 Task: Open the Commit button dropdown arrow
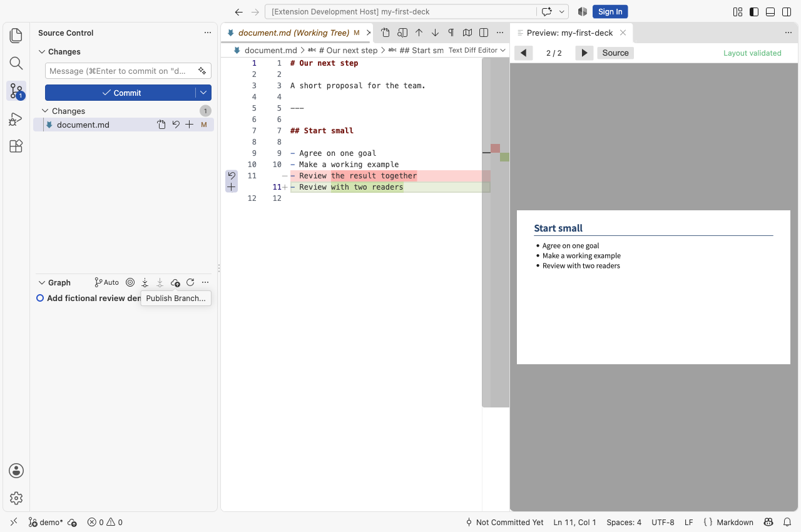coord(203,93)
